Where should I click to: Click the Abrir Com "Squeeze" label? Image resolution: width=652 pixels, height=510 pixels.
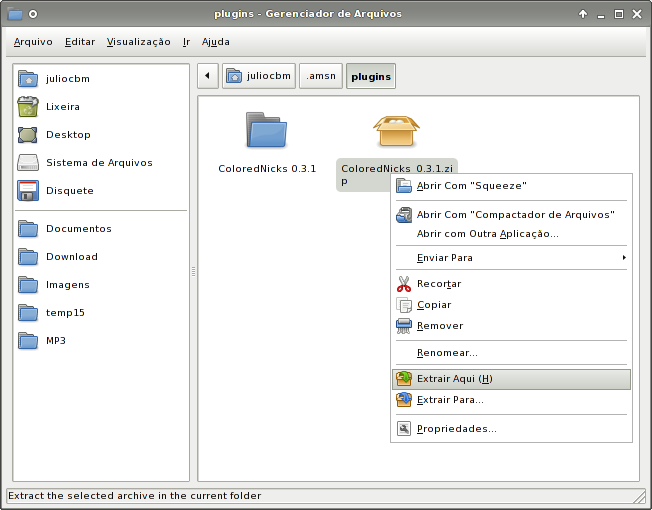click(472, 186)
